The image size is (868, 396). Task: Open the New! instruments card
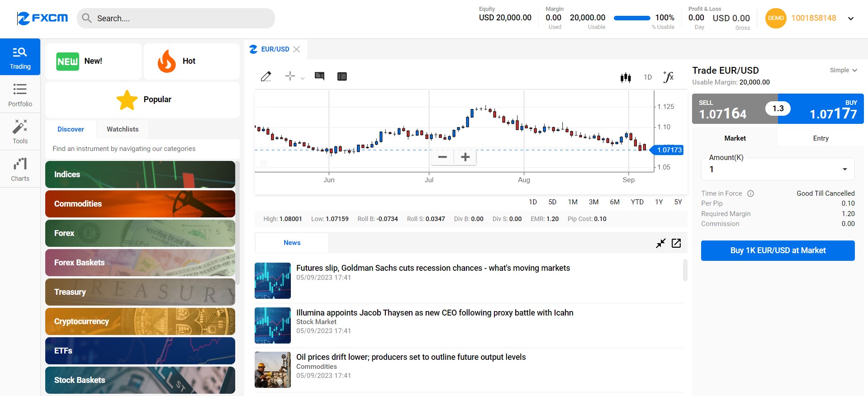click(93, 61)
